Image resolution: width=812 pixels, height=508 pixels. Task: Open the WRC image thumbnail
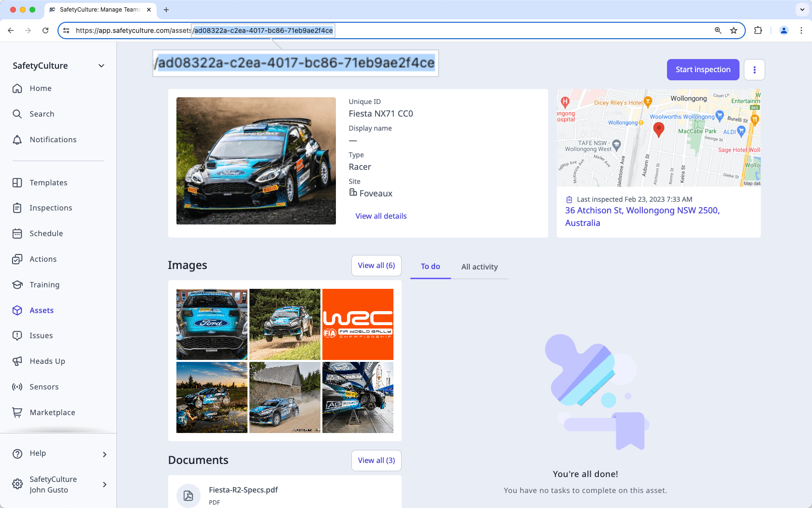(358, 324)
